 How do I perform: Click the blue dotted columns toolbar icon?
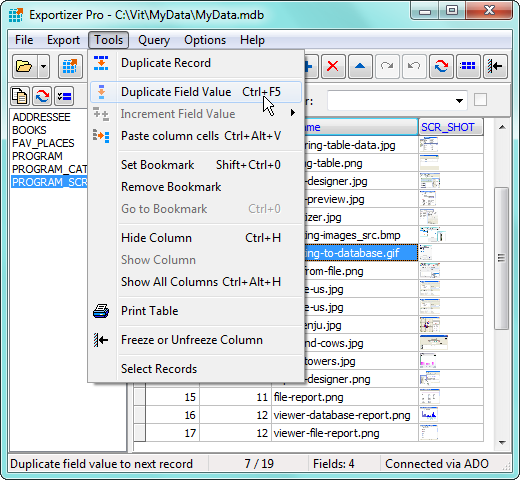point(468,66)
